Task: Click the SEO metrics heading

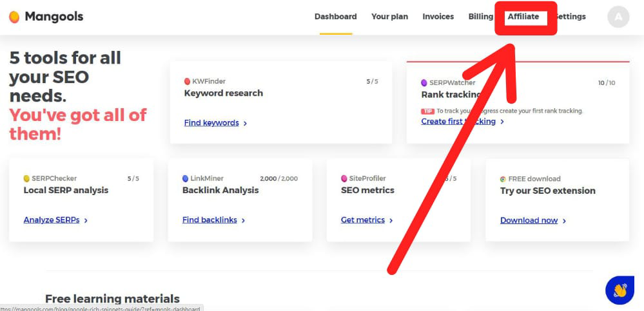Action: click(x=367, y=190)
